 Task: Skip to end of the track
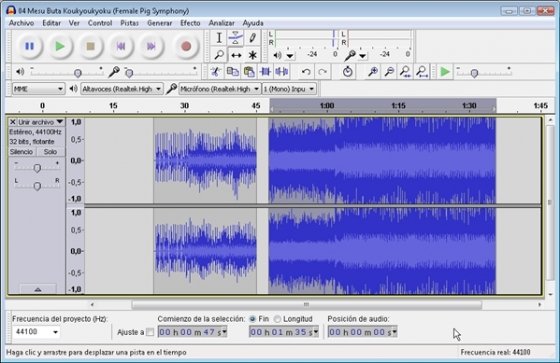point(151,46)
